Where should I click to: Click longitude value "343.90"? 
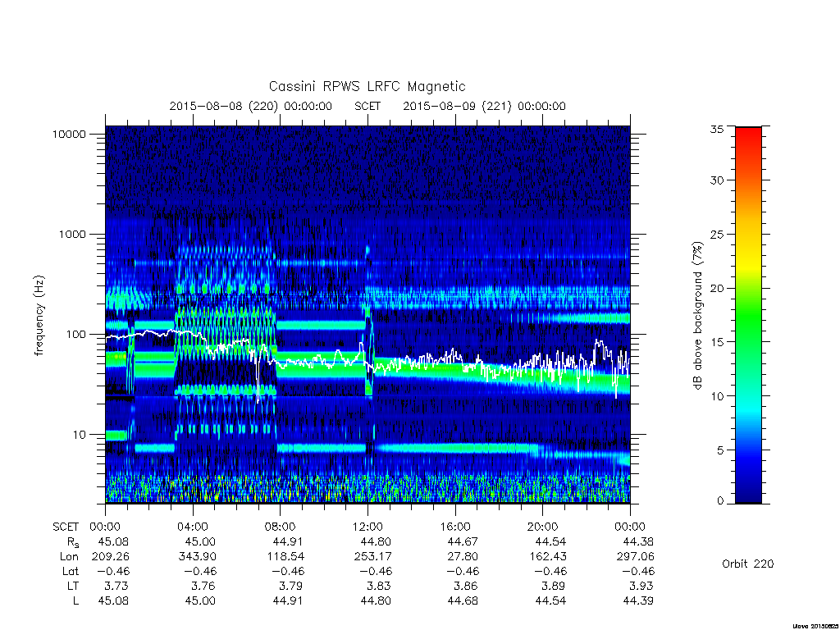point(197,557)
